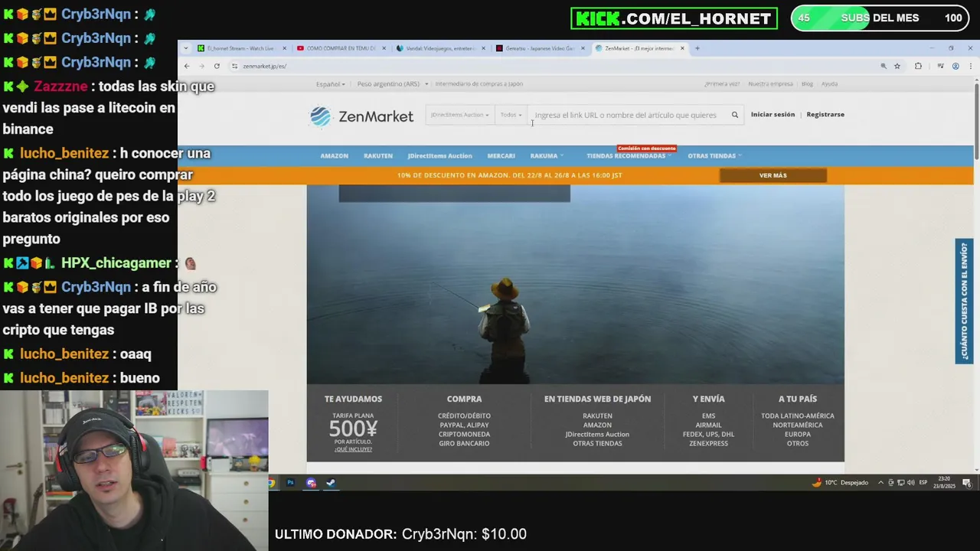The image size is (980, 551).
Task: Click the browser back arrow
Action: (187, 66)
